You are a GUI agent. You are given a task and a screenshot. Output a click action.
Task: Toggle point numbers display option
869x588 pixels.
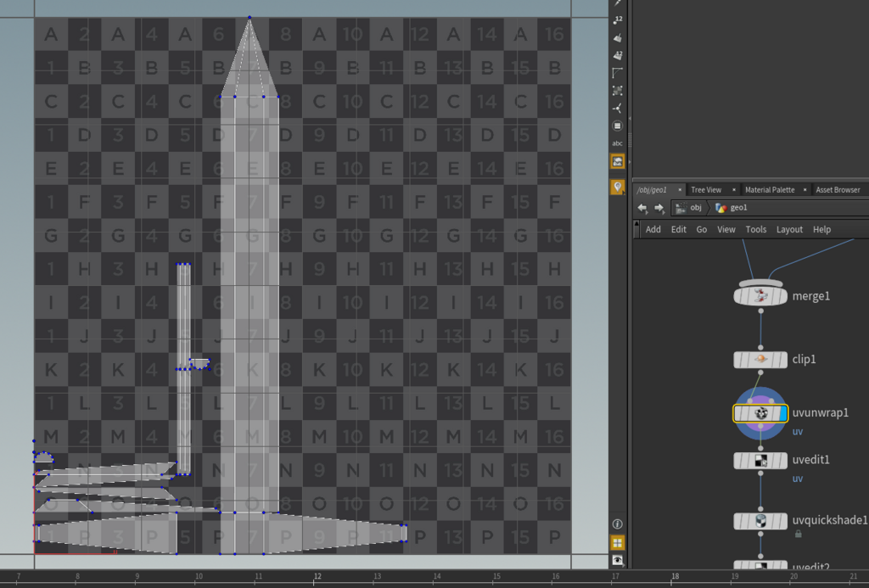point(618,20)
